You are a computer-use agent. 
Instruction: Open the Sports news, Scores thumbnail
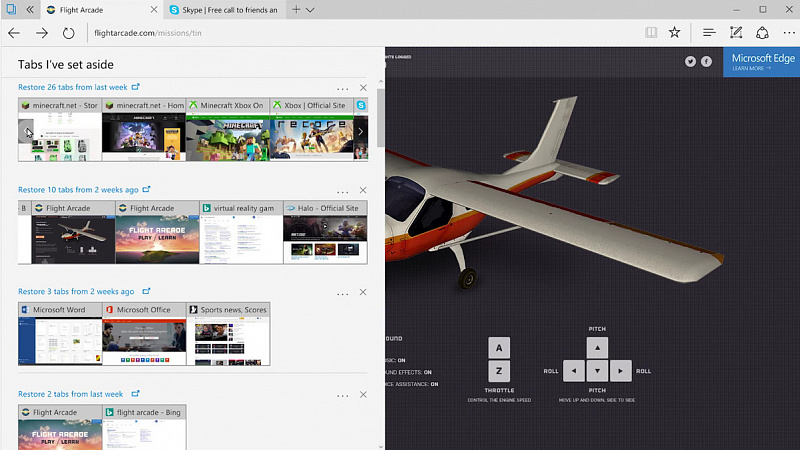click(x=228, y=334)
